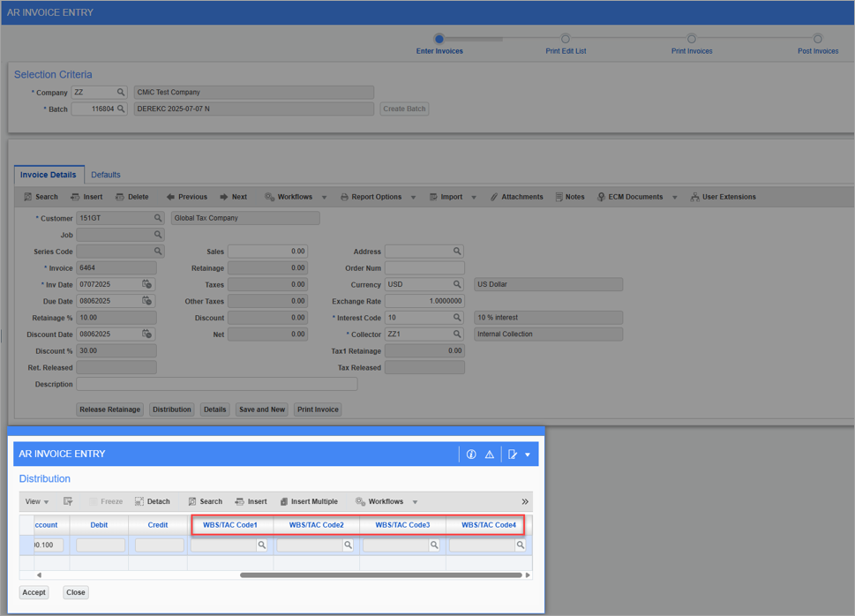855x616 pixels.
Task: Click Close button in Distribution popup
Action: 75,592
